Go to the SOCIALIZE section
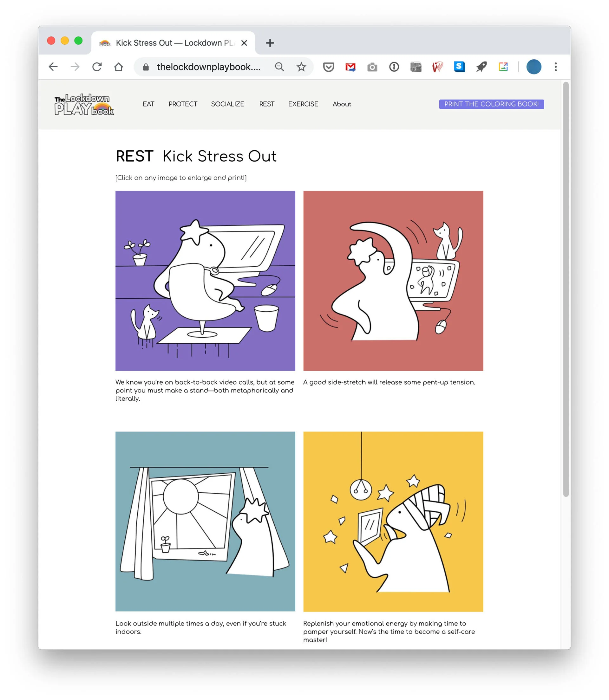 [x=227, y=104]
